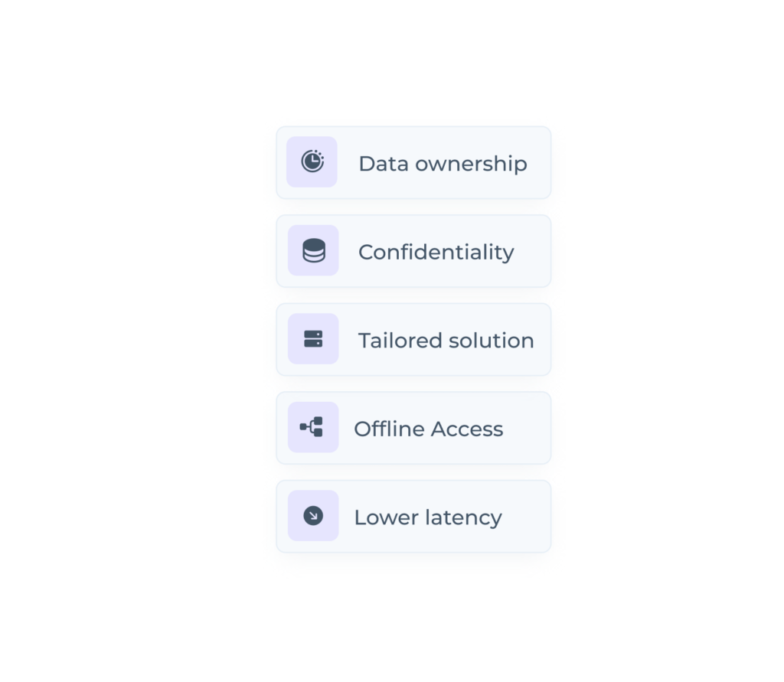Click the Confidentiality text label
Screen dimensions: 784x682
pos(436,252)
